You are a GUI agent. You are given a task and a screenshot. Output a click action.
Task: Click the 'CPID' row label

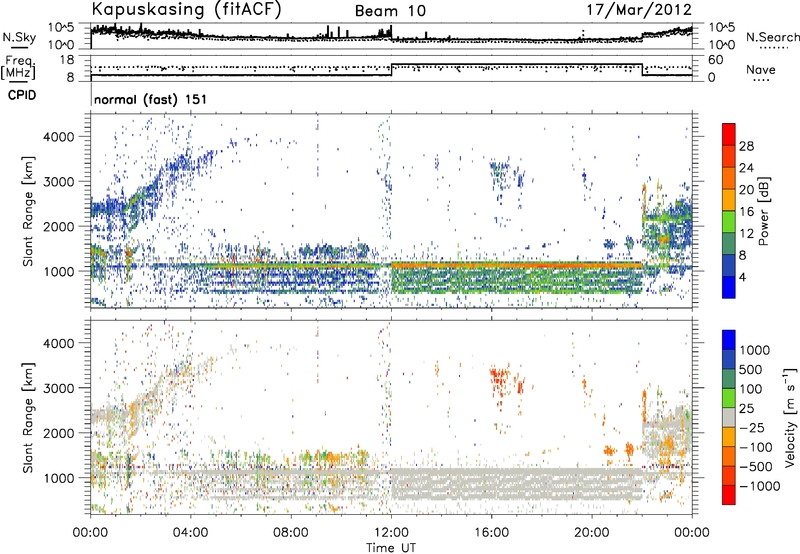tap(22, 95)
